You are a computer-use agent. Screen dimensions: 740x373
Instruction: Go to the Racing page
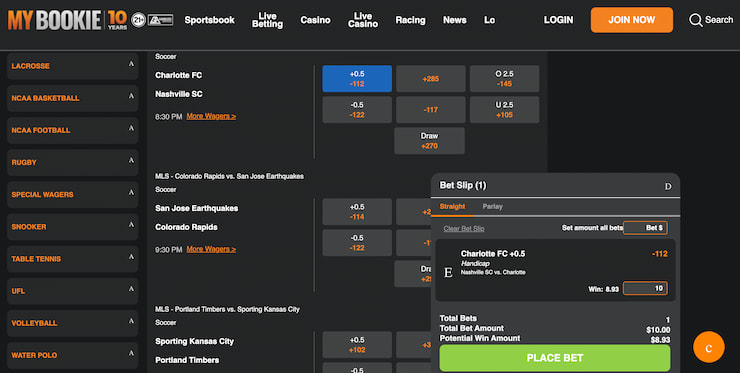point(410,20)
